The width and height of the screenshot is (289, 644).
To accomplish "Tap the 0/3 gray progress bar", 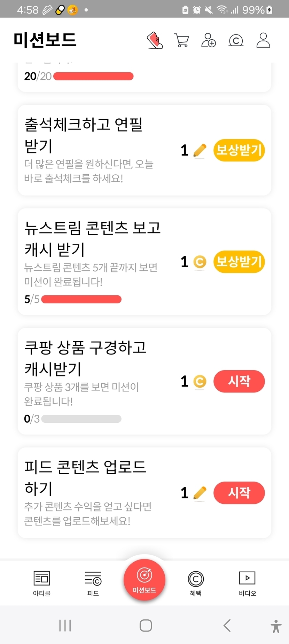I will [x=81, y=419].
